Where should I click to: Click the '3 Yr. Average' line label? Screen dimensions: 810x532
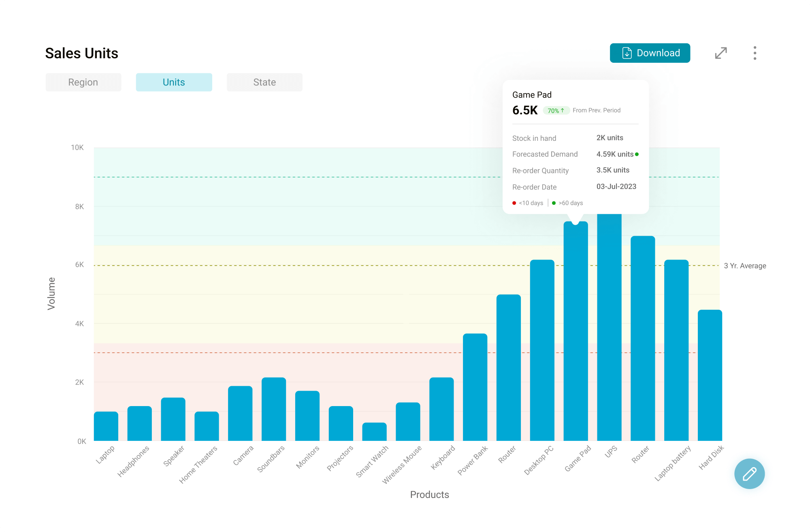pos(745,266)
